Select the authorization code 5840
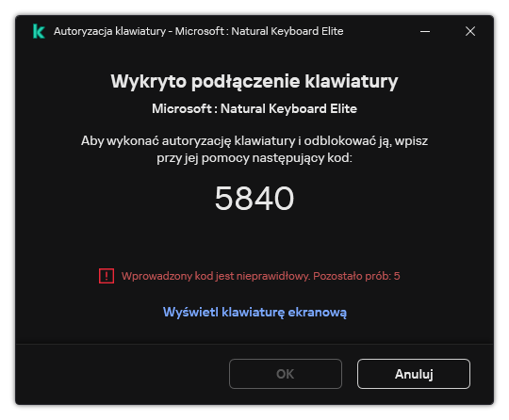The image size is (509, 420). tap(254, 198)
